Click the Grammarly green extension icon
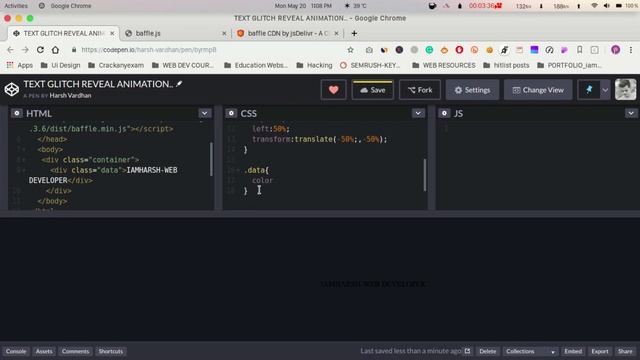Image resolution: width=640 pixels, height=360 pixels. pos(429,50)
